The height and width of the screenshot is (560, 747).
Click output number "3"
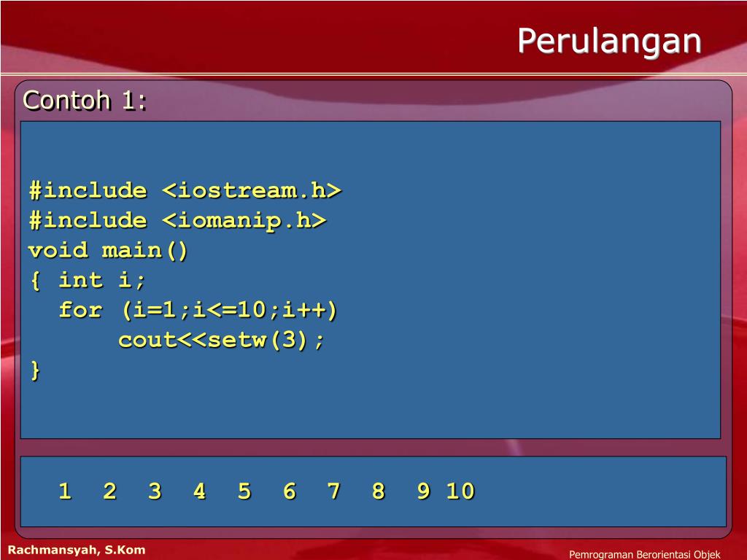point(155,491)
